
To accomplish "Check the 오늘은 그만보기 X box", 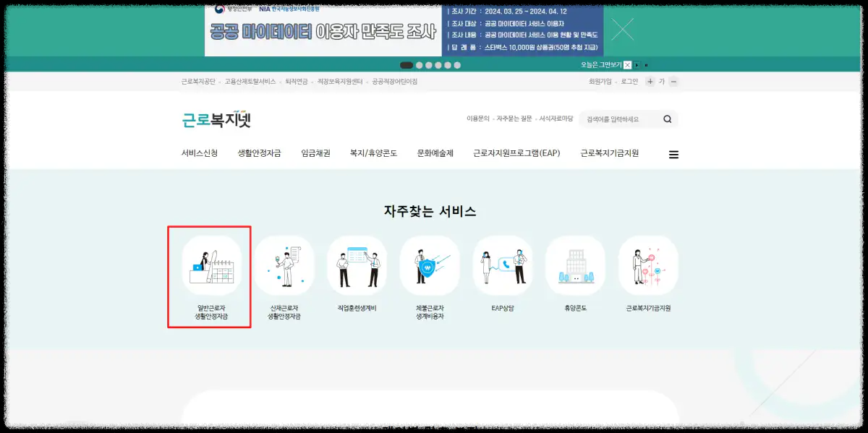I will coord(628,65).
